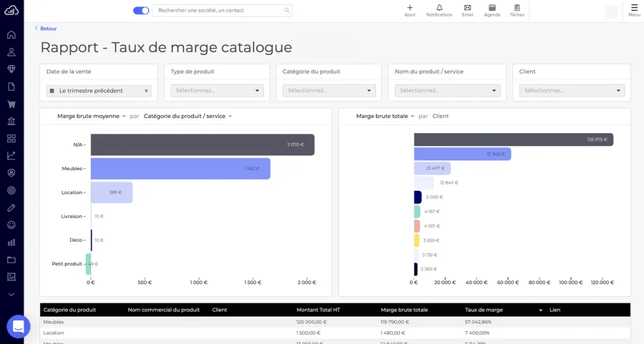The height and width of the screenshot is (344, 644).
Task: Open the shopping cart sidebar icon
Action: [11, 104]
